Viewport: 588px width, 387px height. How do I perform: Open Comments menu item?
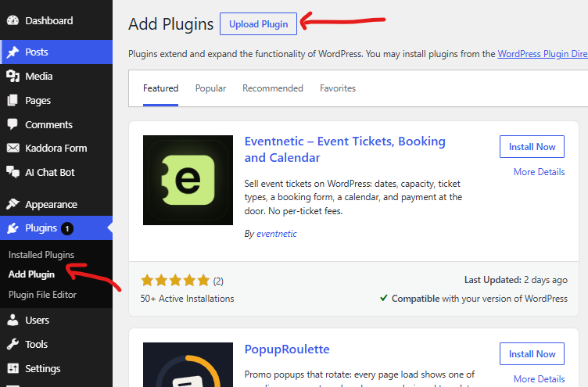click(56, 124)
